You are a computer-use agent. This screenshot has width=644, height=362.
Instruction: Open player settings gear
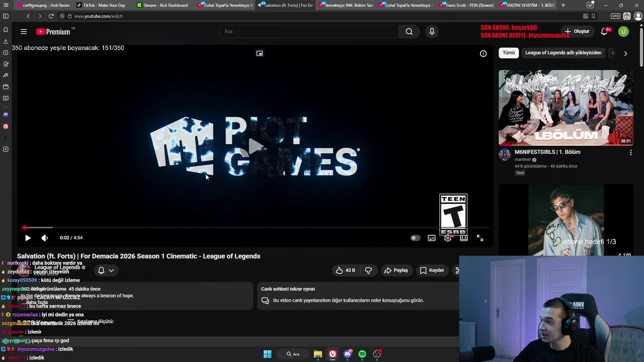[x=447, y=238]
